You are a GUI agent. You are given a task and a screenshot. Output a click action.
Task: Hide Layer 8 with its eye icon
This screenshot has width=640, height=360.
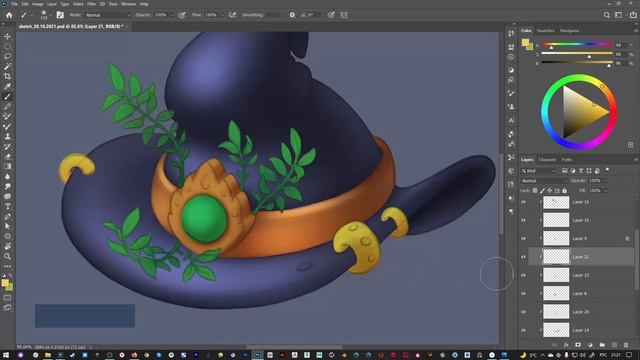click(x=523, y=293)
